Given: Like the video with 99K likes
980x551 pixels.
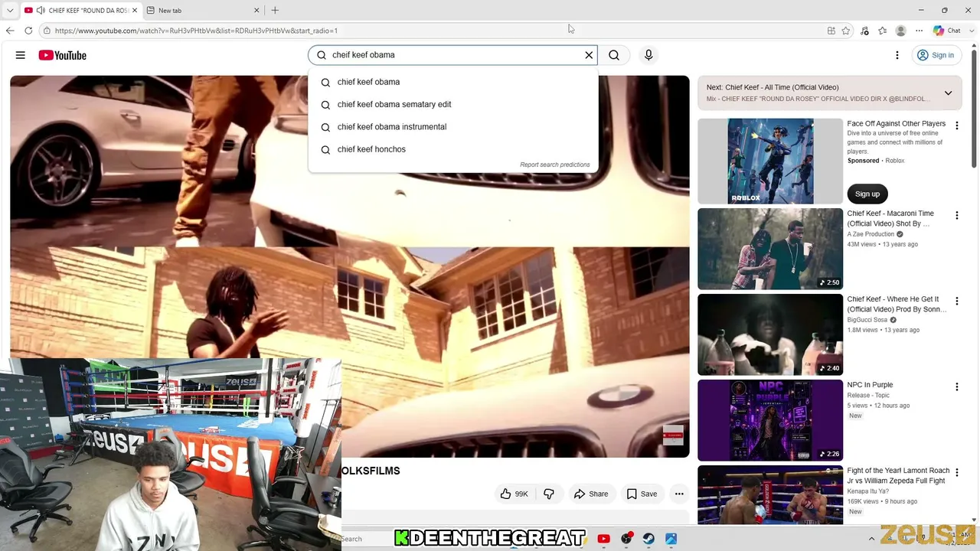Looking at the screenshot, I should tap(514, 494).
